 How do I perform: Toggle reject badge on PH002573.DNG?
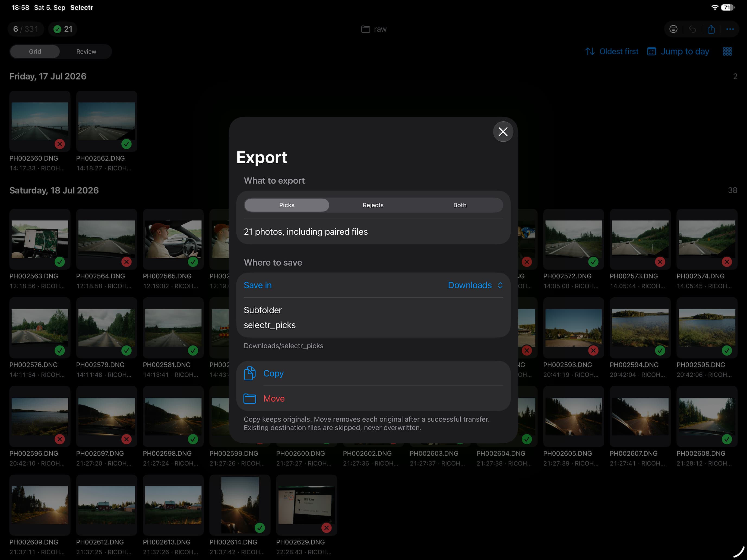click(x=660, y=262)
